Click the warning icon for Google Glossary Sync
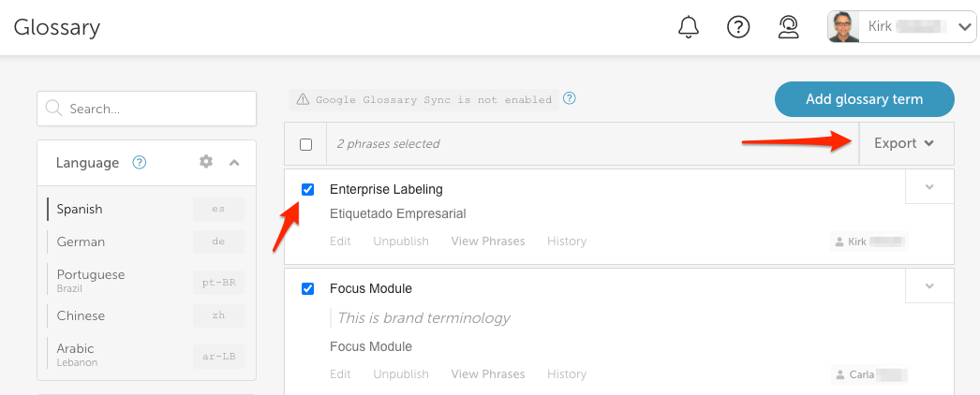 (303, 99)
